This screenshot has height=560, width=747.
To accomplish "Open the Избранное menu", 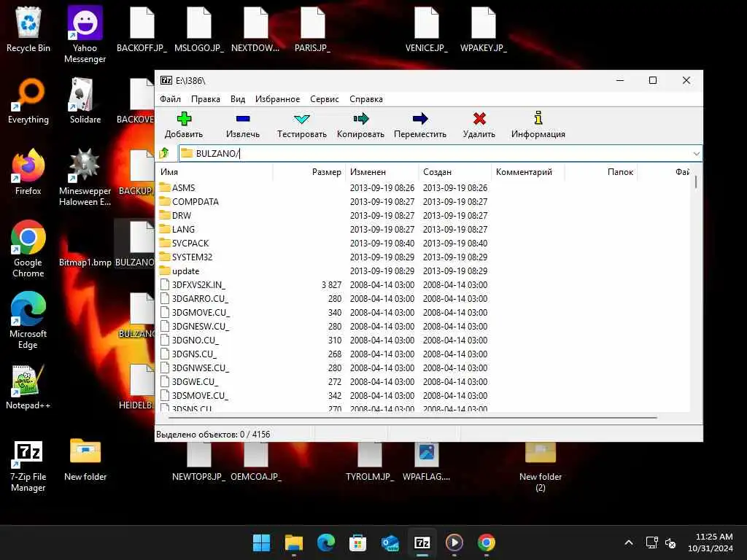I will 277,99.
